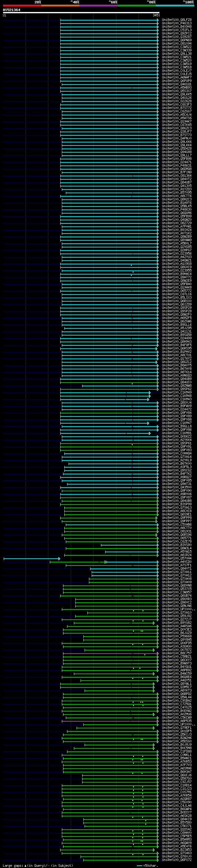Select label UniRef100_O81094
197x868 pixels.
coord(177,43)
